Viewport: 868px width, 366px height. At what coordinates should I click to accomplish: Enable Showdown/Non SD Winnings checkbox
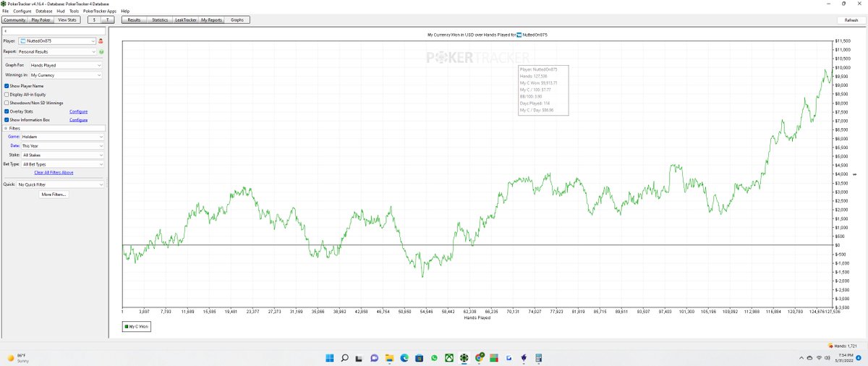tap(7, 103)
